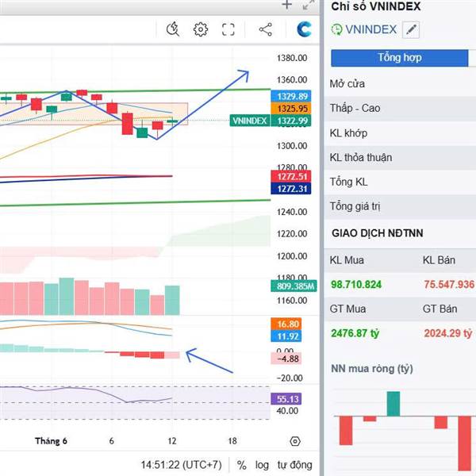Open chart settings gear icon
This screenshot has width=476, height=476.
(201, 29)
